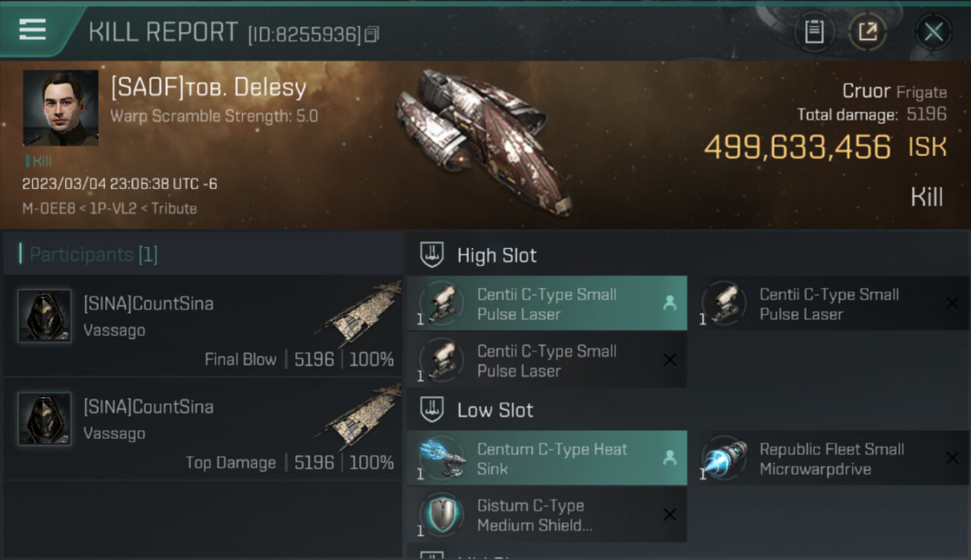Click X mark on Microwarpdrive row

[952, 458]
